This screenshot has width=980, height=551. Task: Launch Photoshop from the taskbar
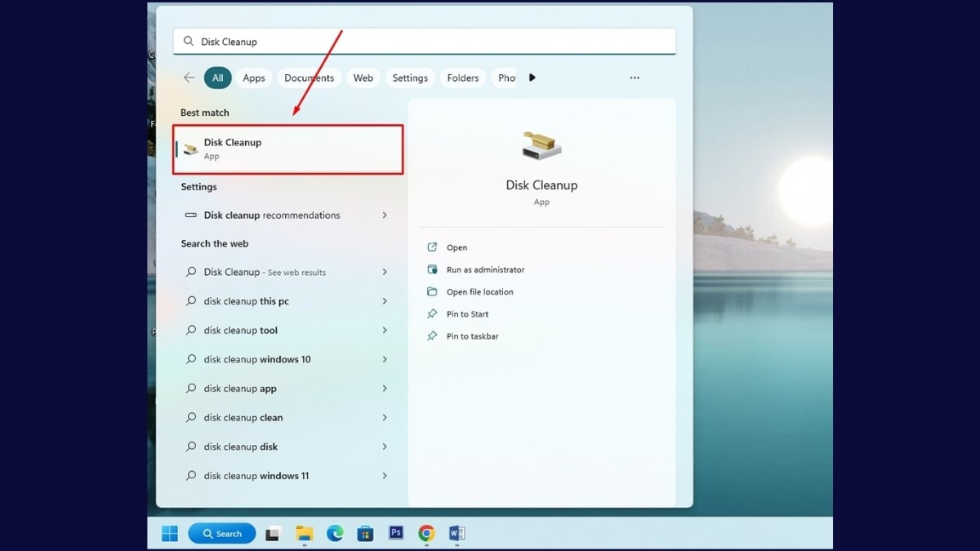396,532
